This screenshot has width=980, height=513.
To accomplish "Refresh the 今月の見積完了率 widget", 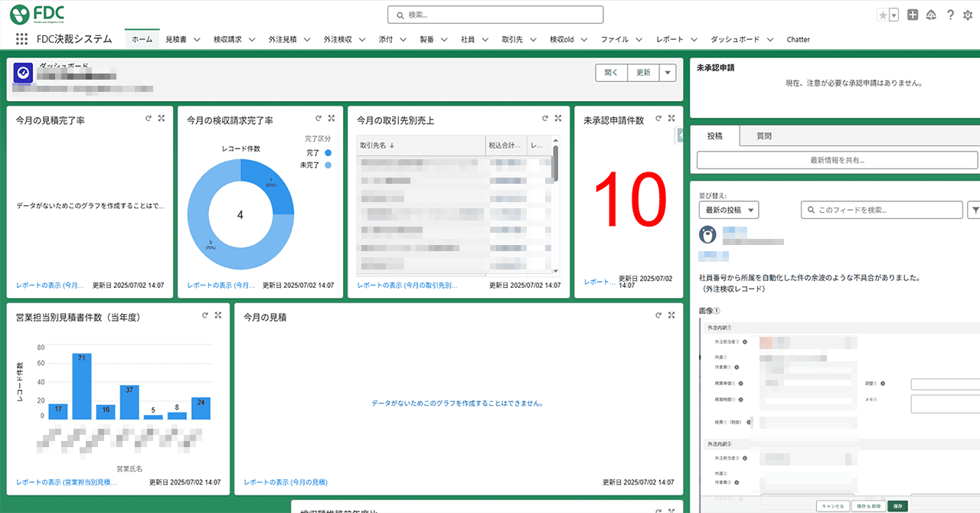I will pos(149,119).
